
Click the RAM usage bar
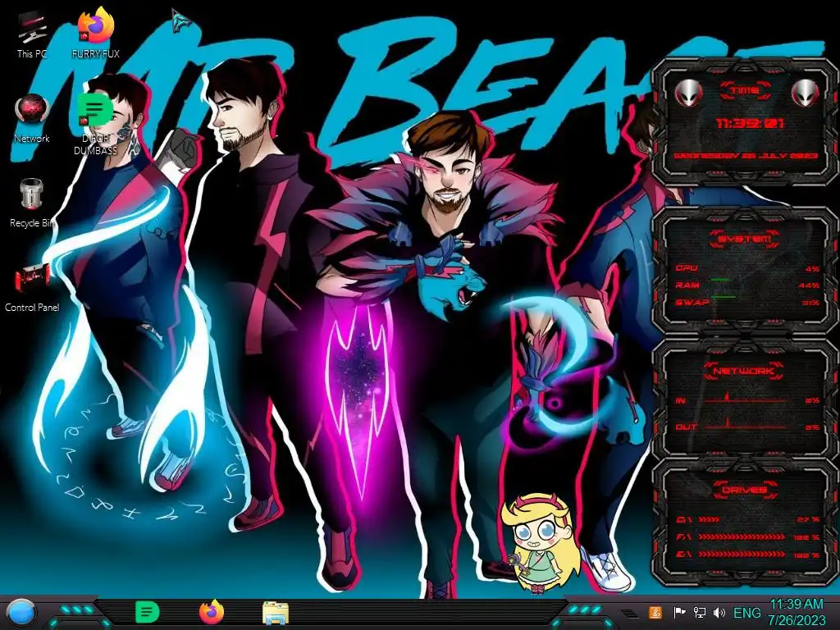point(720,280)
